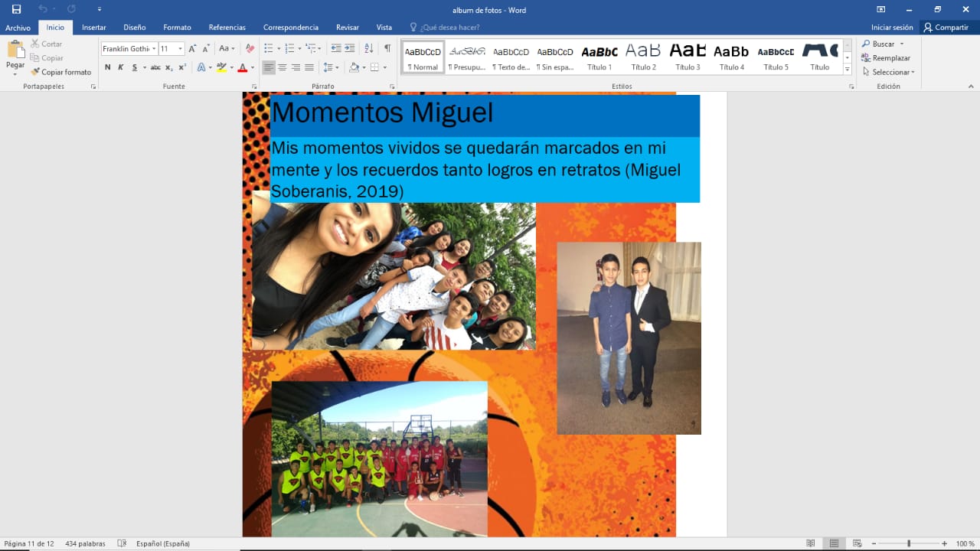
Task: Apply the Normal style
Action: (x=423, y=57)
